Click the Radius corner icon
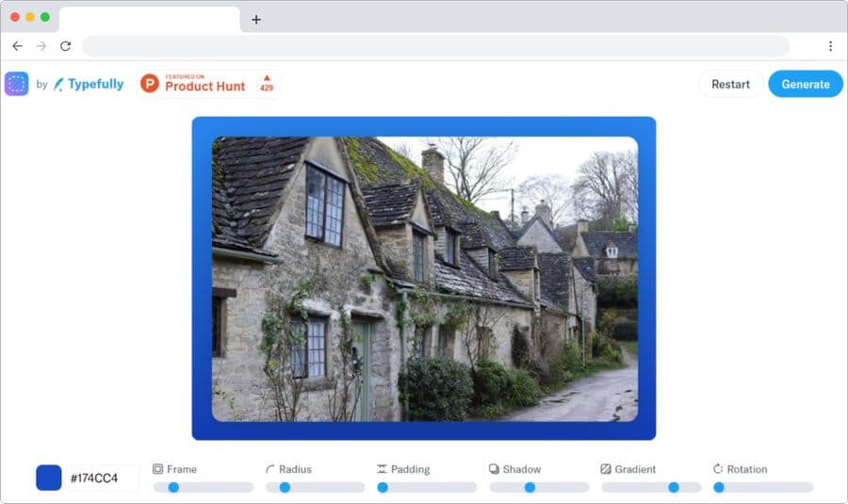Viewport: 848px width, 504px height. (269, 469)
